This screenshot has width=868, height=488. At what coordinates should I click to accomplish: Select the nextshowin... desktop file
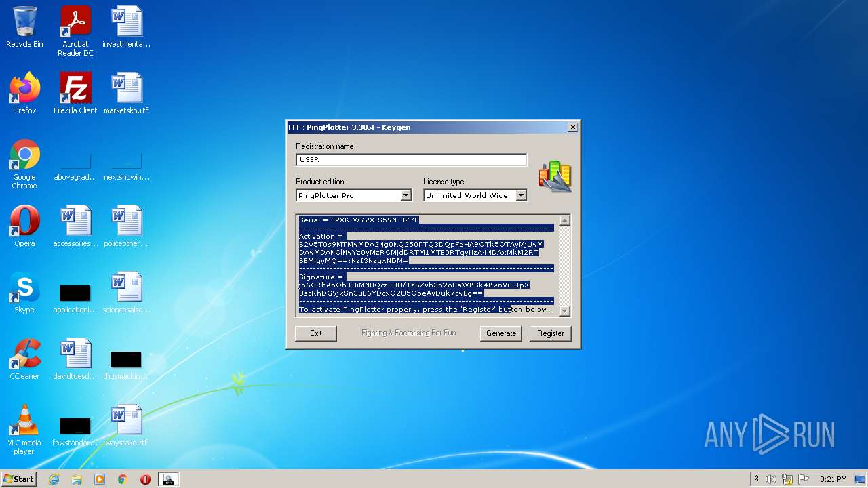tap(126, 165)
